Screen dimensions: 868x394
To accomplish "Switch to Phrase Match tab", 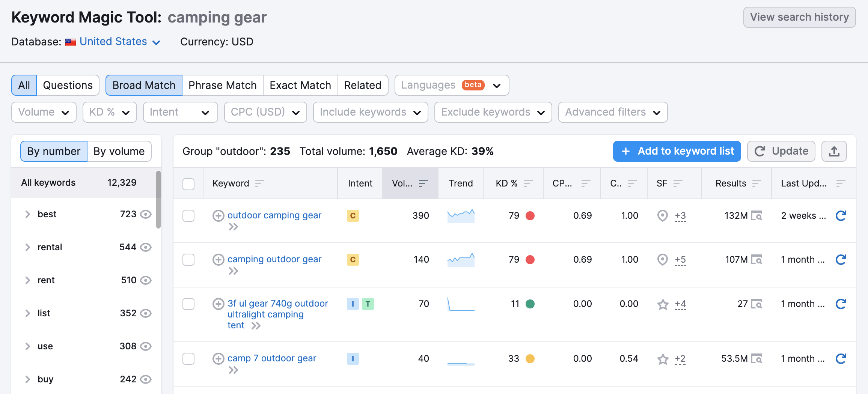I will [x=223, y=85].
